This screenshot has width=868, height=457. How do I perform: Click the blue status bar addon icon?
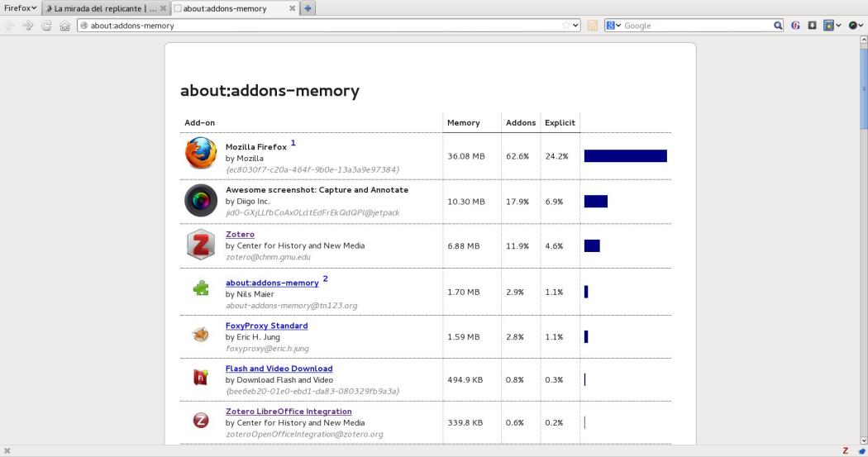click(861, 451)
